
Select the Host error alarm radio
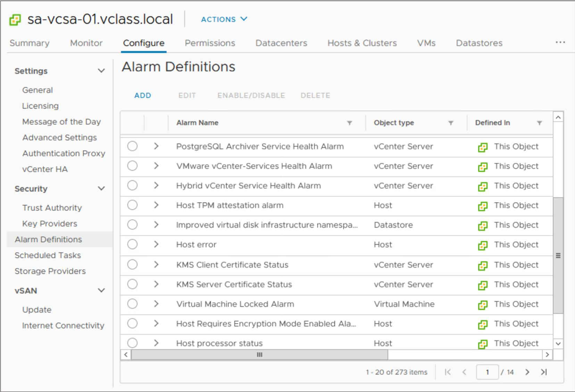click(132, 244)
